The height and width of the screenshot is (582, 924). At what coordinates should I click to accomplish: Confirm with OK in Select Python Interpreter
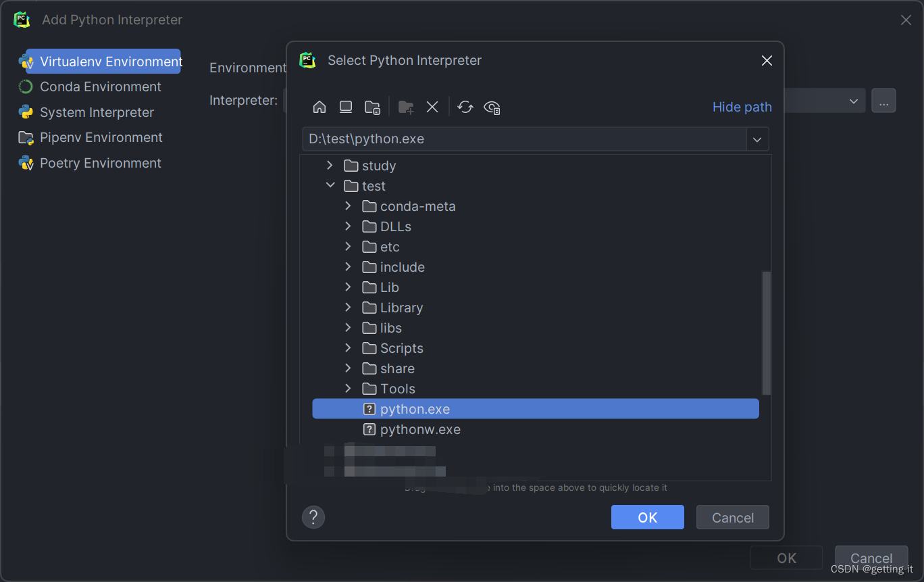click(x=647, y=517)
